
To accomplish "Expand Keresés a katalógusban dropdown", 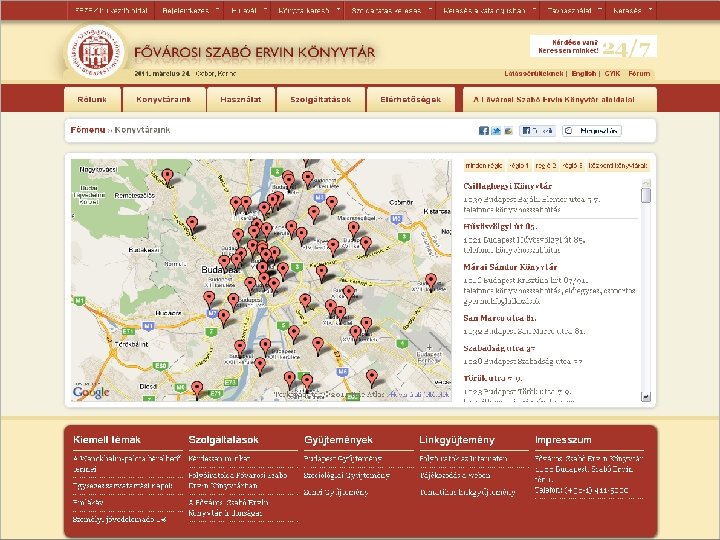I will 488,10.
